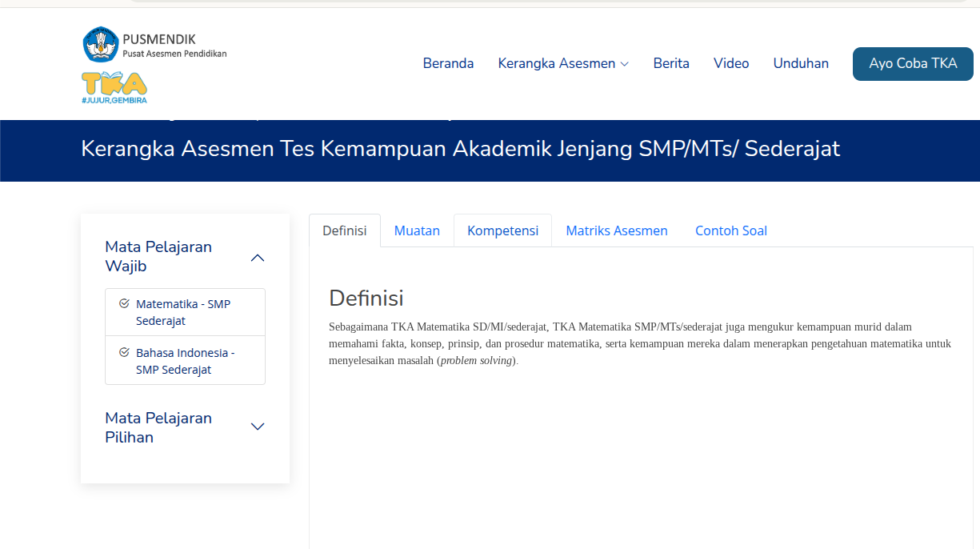View the Contoh Soal tab
Image resolution: width=980 pixels, height=549 pixels.
[x=730, y=230]
